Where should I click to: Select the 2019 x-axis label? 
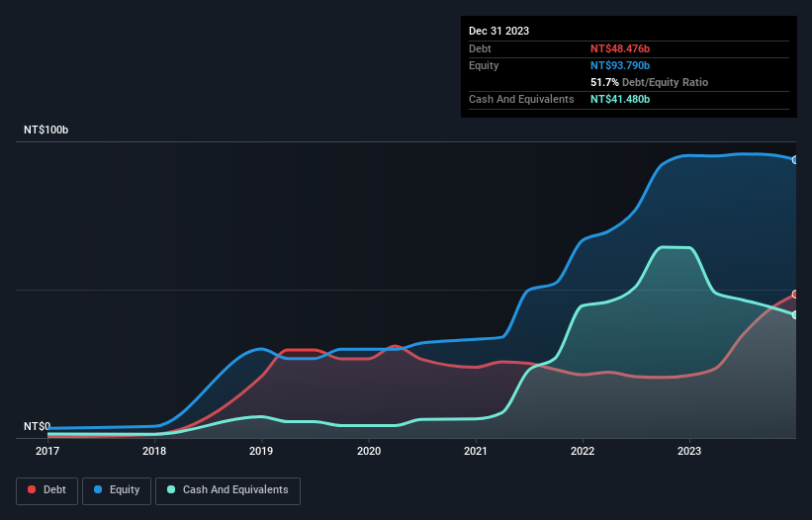(x=261, y=451)
